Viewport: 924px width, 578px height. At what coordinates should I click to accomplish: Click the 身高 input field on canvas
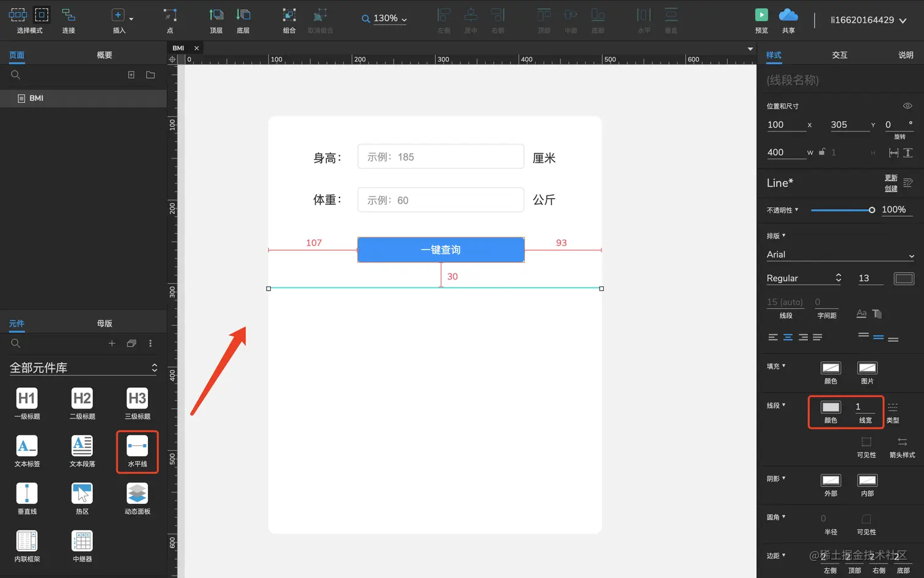(441, 157)
